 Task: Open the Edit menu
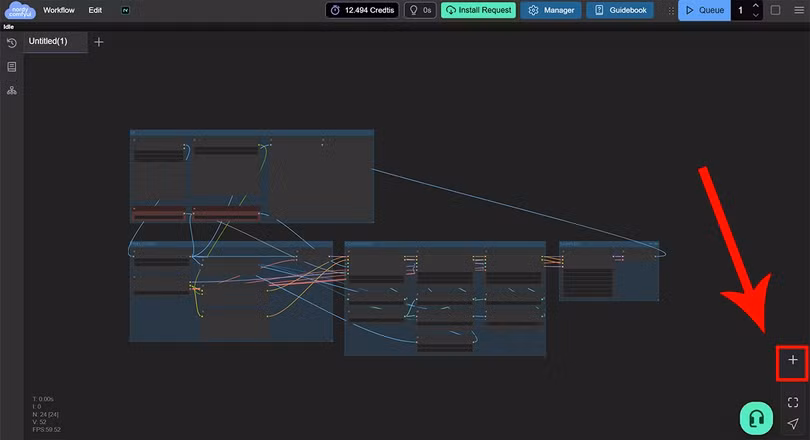pos(95,10)
